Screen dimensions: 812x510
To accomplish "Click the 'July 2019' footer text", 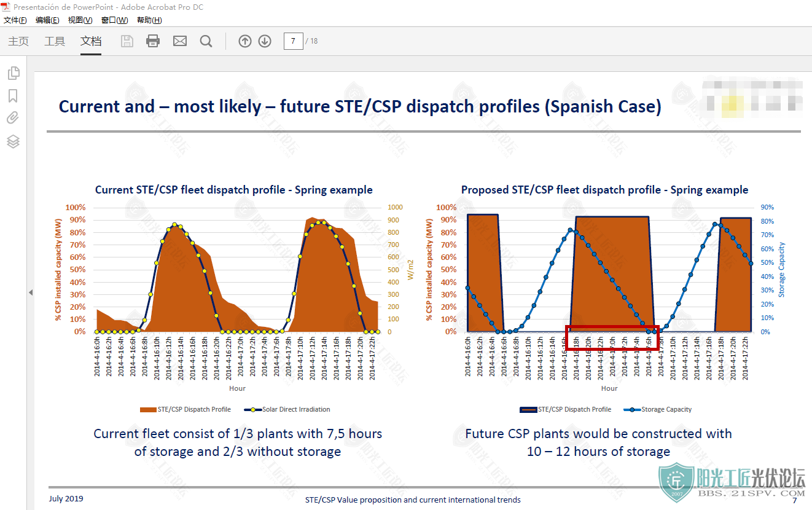I will tap(66, 498).
